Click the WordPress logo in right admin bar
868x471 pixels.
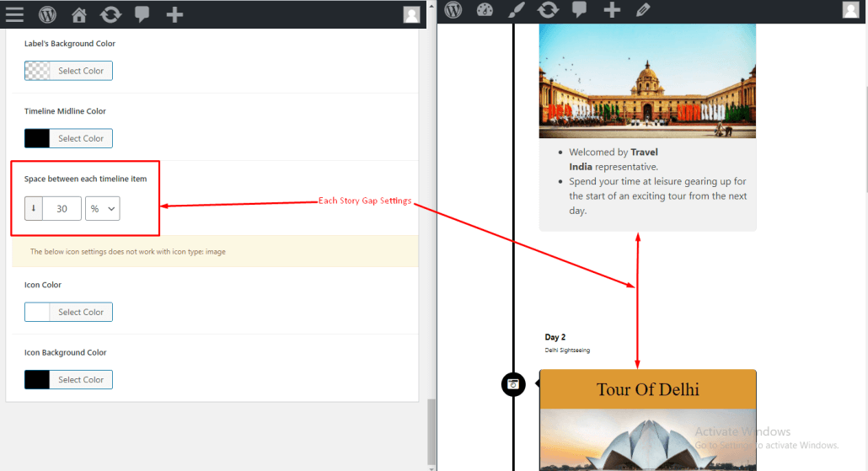(453, 10)
